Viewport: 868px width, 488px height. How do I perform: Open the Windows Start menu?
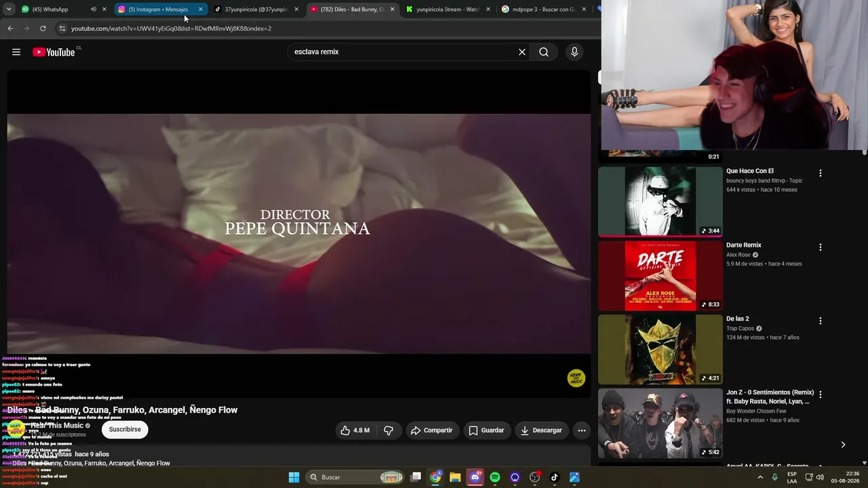(294, 477)
